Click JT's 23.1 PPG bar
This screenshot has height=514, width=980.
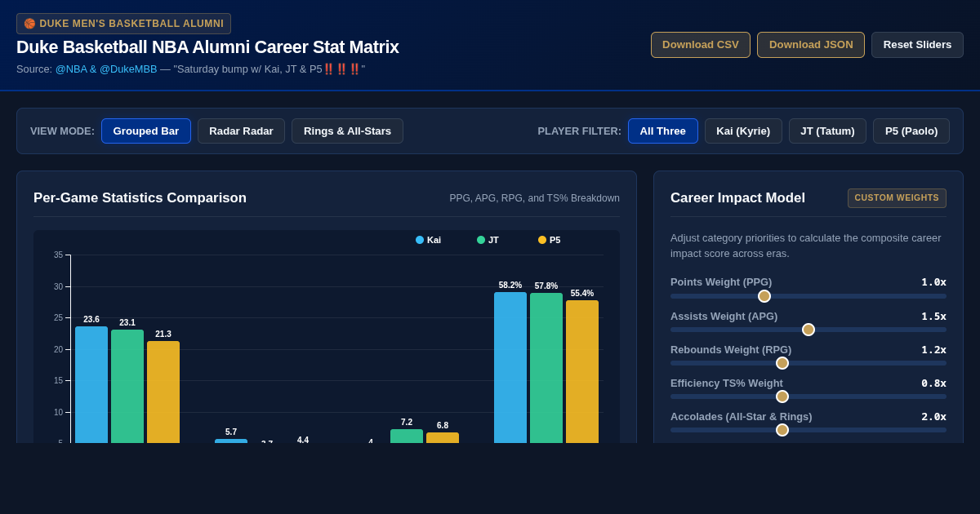(127, 386)
